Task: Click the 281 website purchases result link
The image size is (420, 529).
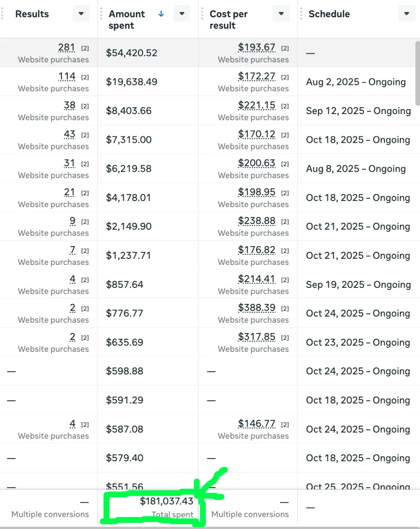Action: click(x=67, y=47)
